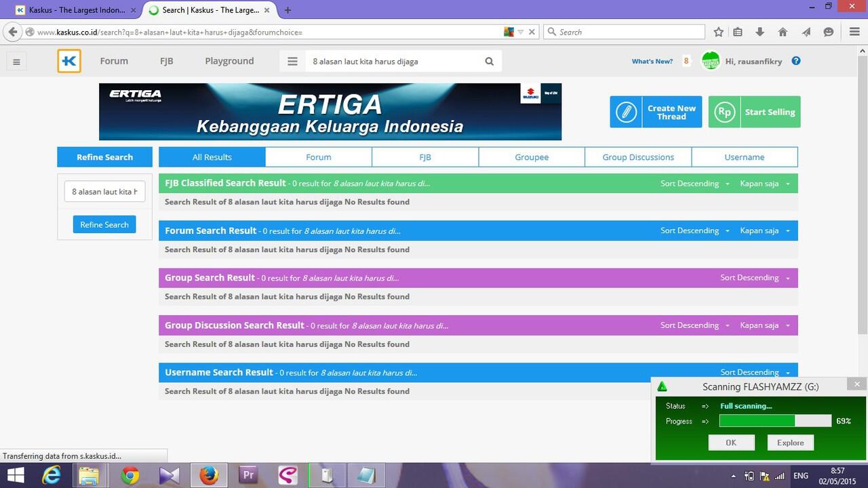Open the left hamburger sidebar menu

[16, 62]
